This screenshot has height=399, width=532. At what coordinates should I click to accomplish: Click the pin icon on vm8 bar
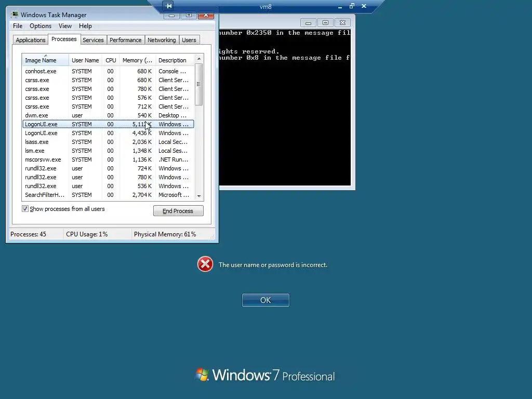point(168,6)
